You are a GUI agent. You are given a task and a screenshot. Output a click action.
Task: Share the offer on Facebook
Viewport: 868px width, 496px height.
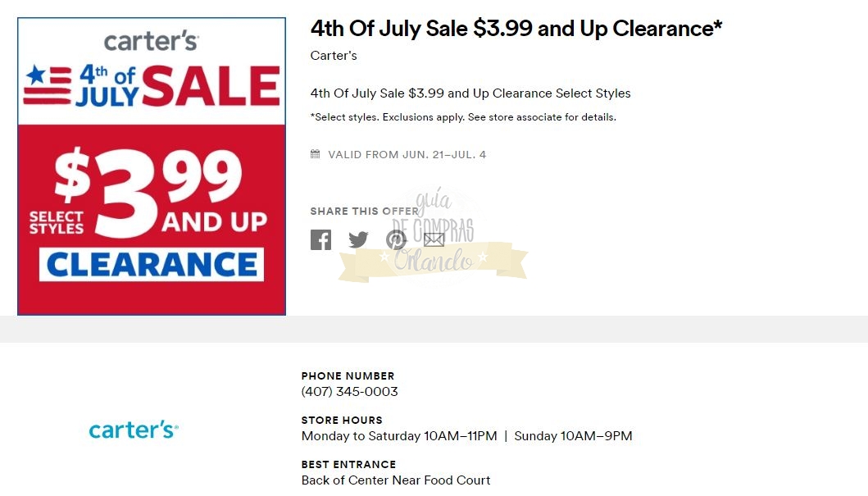click(320, 239)
